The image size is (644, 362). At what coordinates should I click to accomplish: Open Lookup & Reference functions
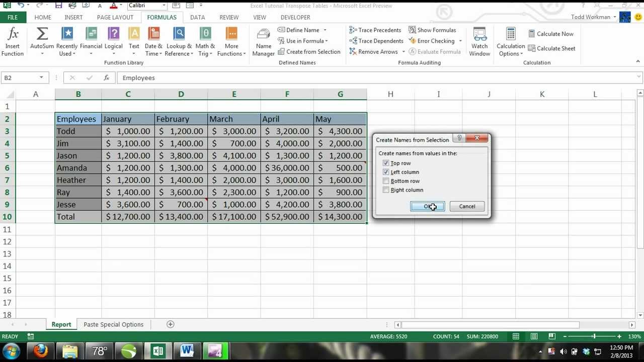point(179,42)
